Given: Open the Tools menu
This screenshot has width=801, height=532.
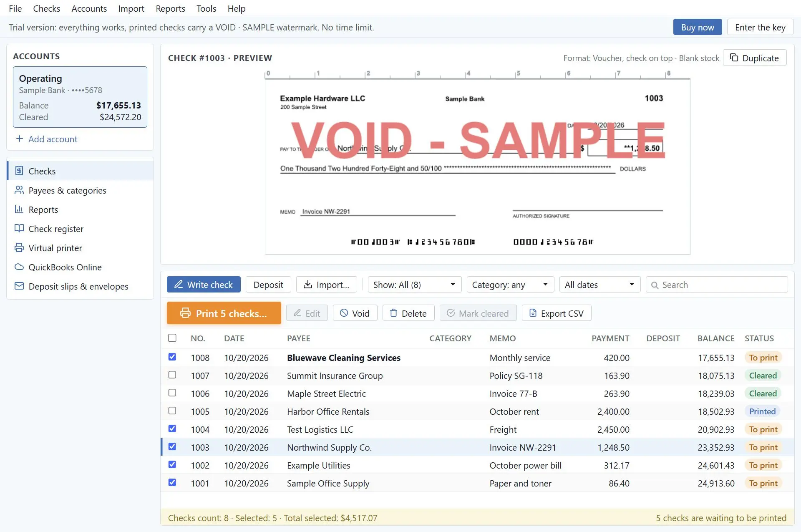Looking at the screenshot, I should (206, 8).
